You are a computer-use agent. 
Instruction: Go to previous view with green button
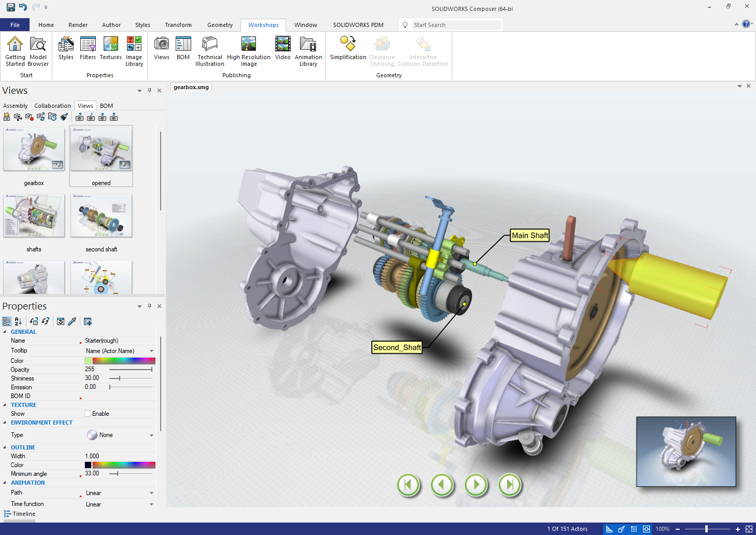[442, 485]
